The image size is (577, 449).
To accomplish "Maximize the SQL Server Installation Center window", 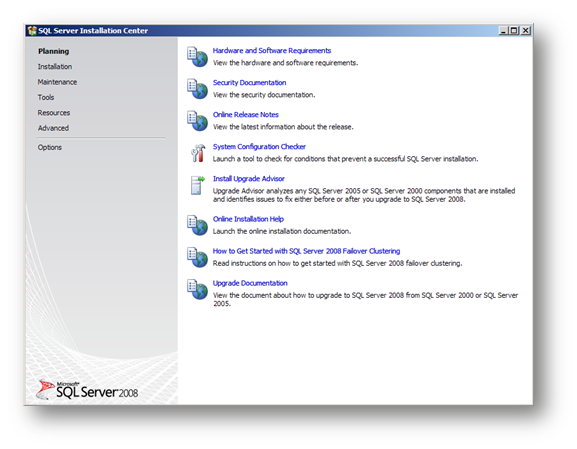I will click(514, 31).
